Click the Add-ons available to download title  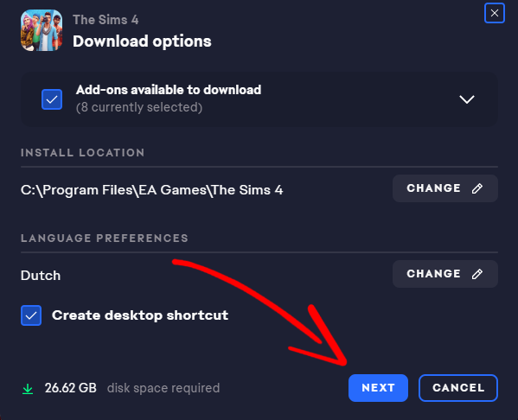169,90
